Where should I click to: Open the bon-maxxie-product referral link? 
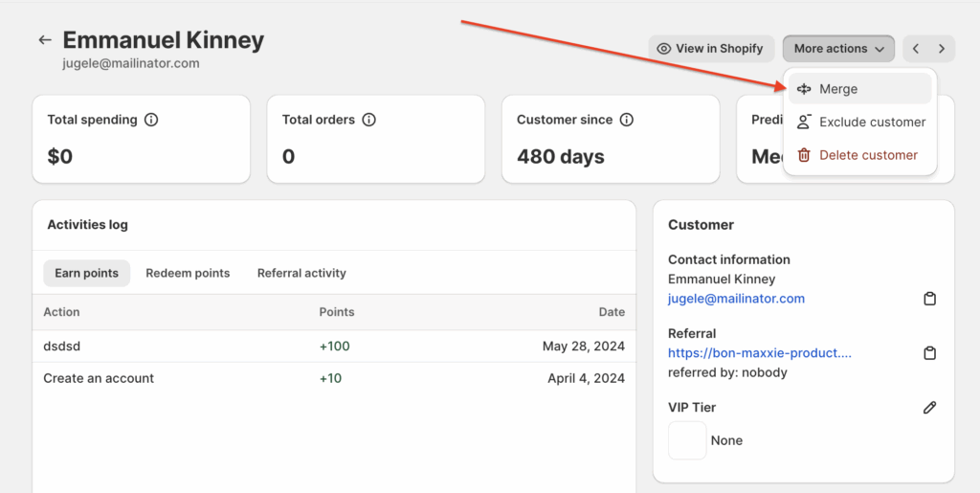[759, 353]
